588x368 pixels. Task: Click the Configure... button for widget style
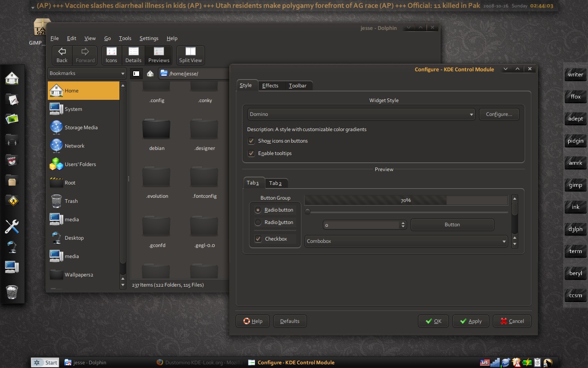(x=499, y=114)
